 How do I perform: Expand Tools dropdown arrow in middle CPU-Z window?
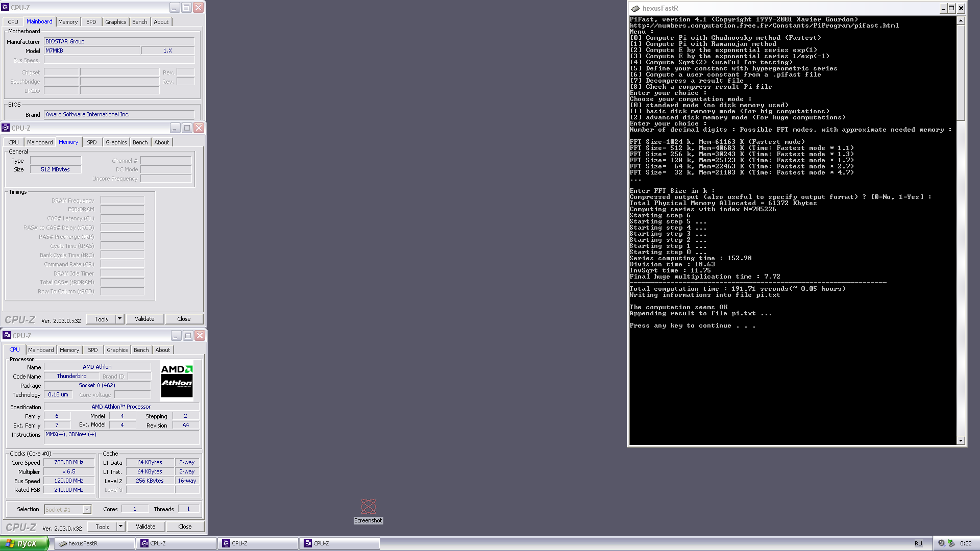(120, 319)
